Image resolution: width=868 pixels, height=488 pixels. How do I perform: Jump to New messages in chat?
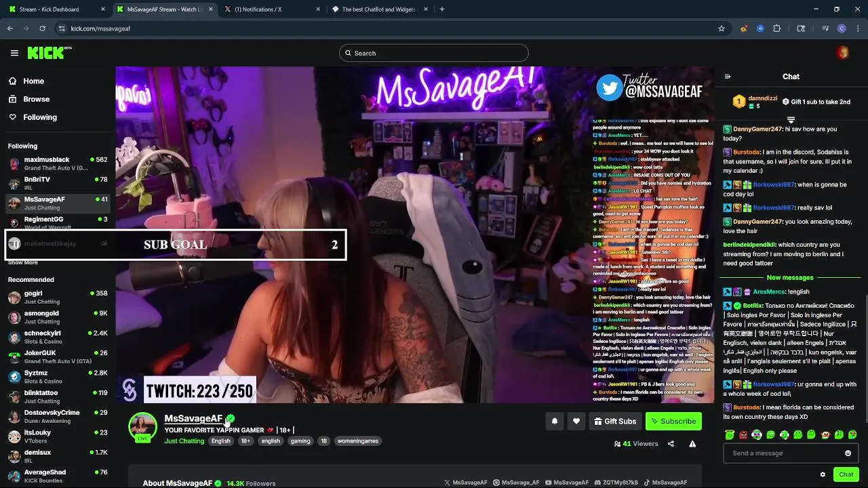(x=790, y=277)
